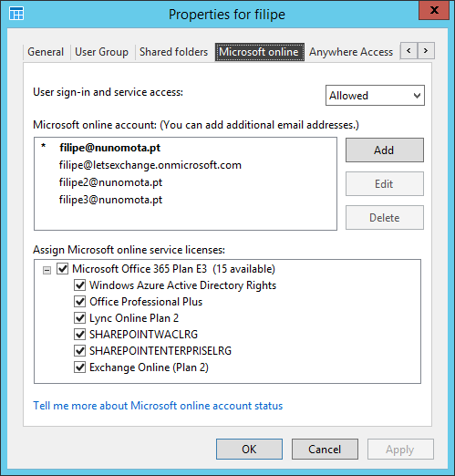This screenshot has height=476, width=455.
Task: Close the Properties for filipe dialog
Action: coord(434,10)
